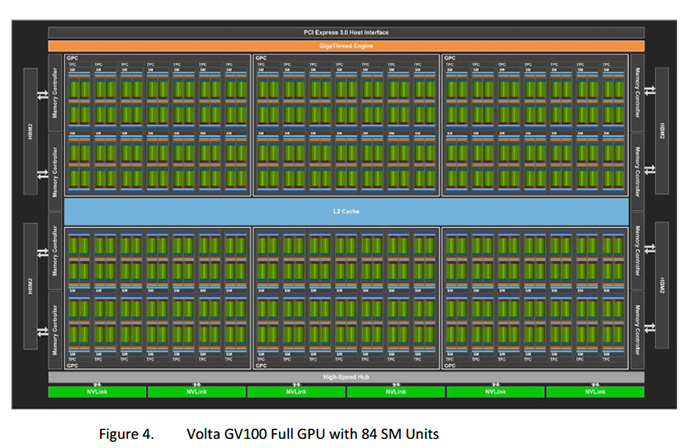
Task: Click the upper-right HBM2 memory block
Action: tap(662, 131)
